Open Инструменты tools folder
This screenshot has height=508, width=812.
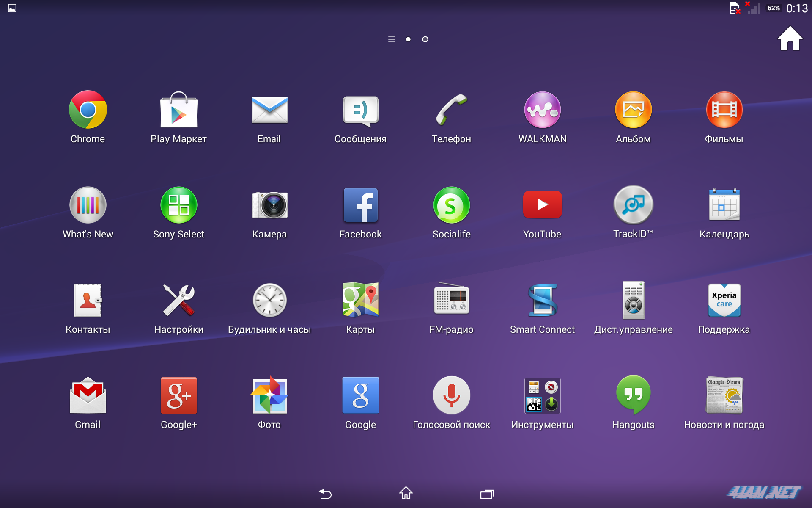pyautogui.click(x=542, y=395)
